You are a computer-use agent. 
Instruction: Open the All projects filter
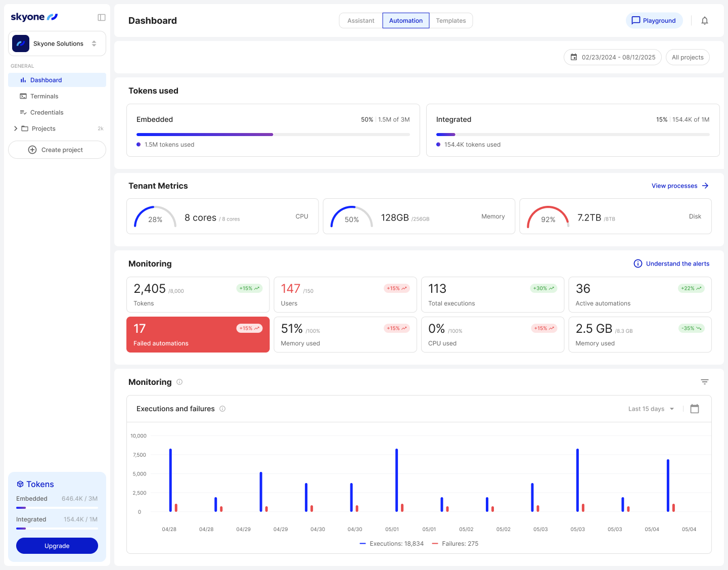click(688, 57)
